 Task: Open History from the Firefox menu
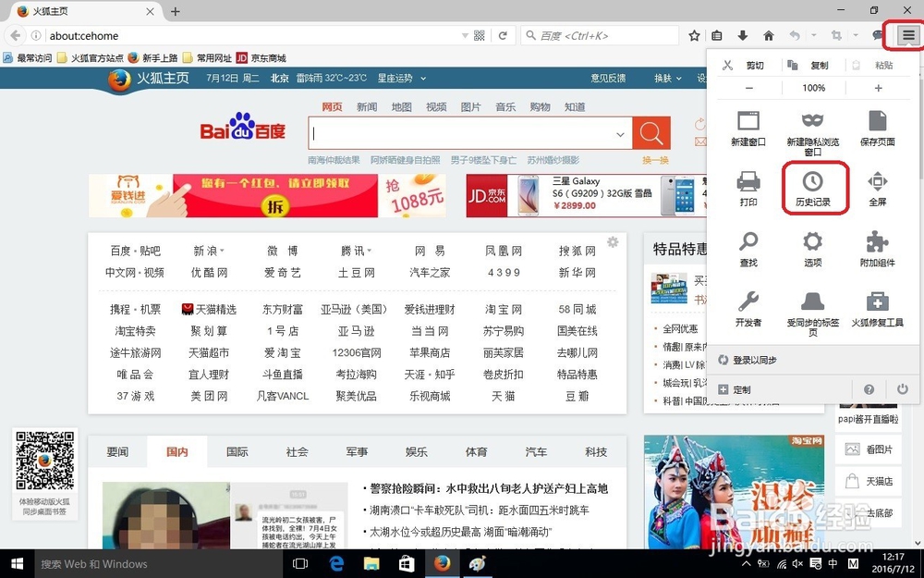click(x=812, y=188)
